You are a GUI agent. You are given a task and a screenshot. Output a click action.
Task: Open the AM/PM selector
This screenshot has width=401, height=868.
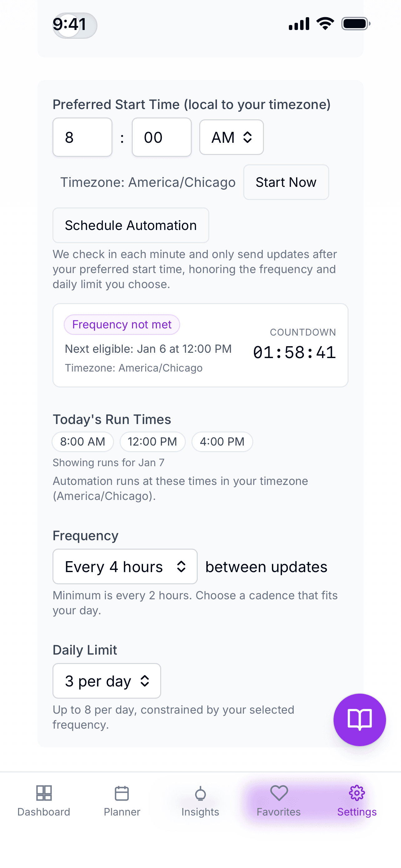click(x=231, y=137)
